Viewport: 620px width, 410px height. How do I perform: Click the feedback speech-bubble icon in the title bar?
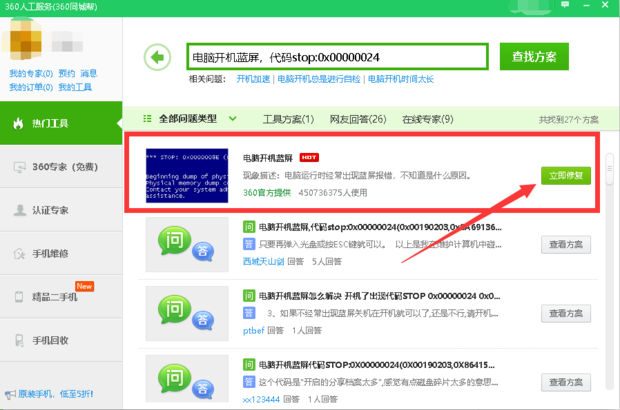pos(565,5)
